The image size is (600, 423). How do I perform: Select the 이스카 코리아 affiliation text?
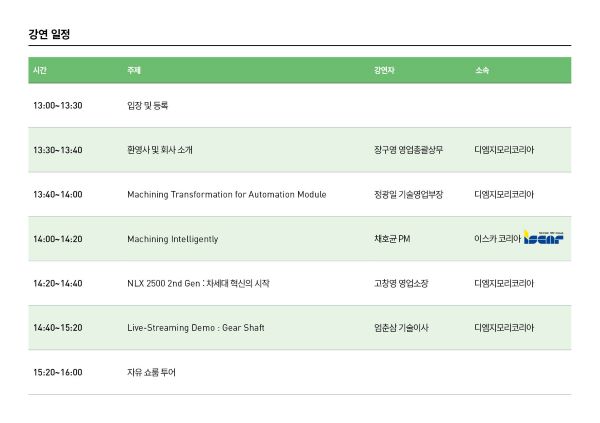(x=497, y=239)
